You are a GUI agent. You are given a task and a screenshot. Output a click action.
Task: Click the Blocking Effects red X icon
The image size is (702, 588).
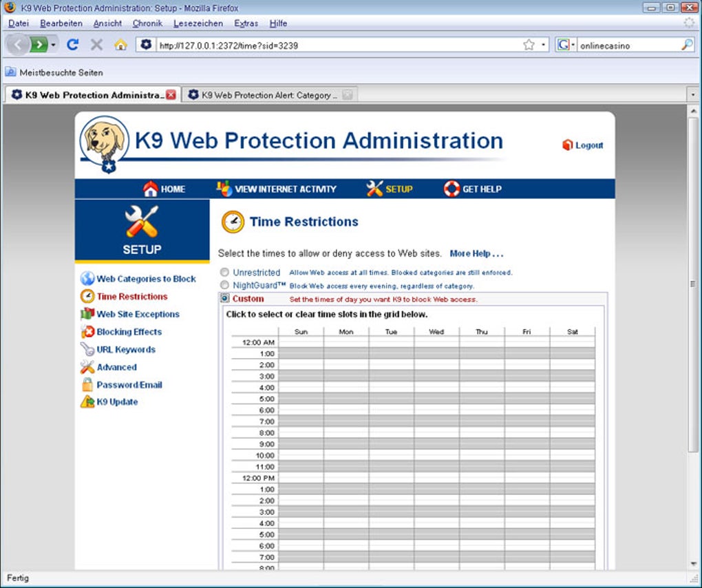(x=87, y=331)
